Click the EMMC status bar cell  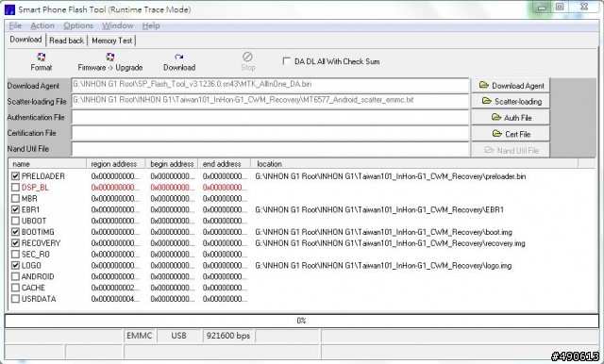pos(139,336)
